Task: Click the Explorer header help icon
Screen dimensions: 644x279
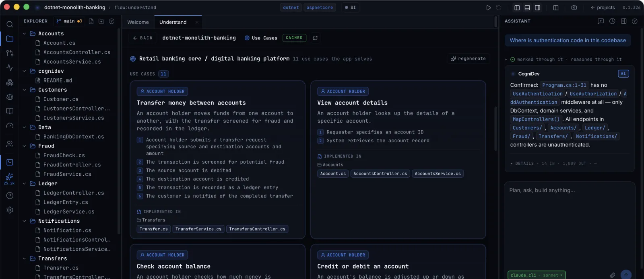Action: pos(111,21)
